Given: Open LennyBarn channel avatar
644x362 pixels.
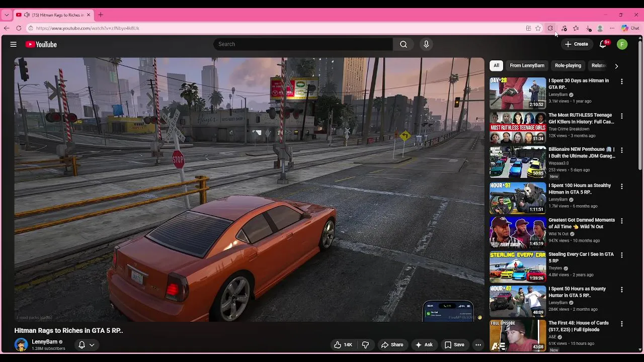Looking at the screenshot, I should [x=21, y=344].
